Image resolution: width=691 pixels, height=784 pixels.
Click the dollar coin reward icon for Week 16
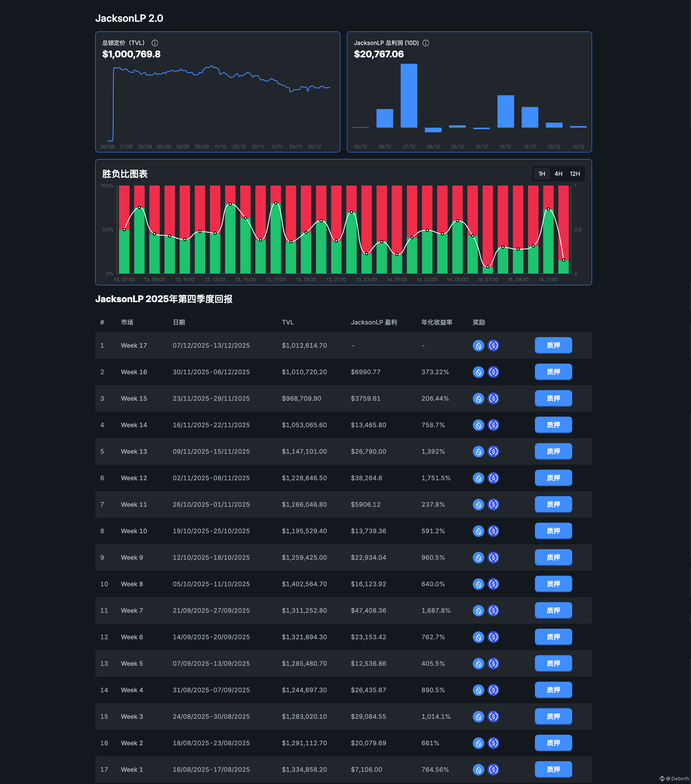pyautogui.click(x=493, y=372)
